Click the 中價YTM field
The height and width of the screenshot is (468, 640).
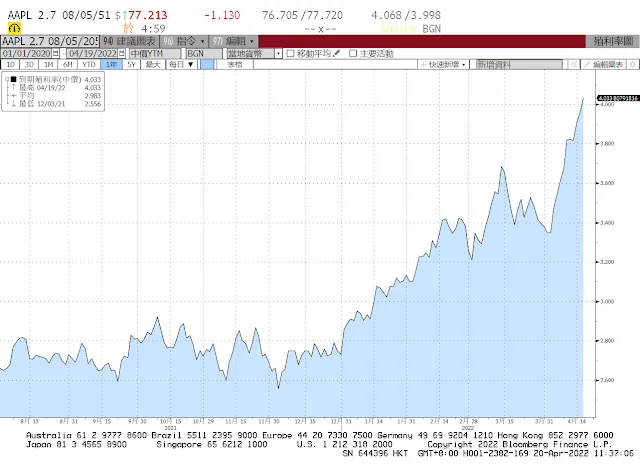[x=155, y=53]
